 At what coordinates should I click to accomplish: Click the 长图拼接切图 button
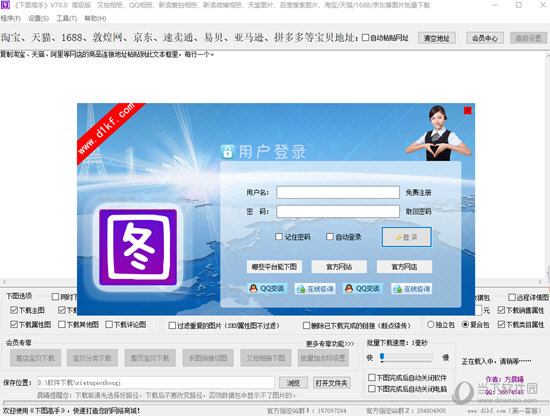tap(208, 358)
